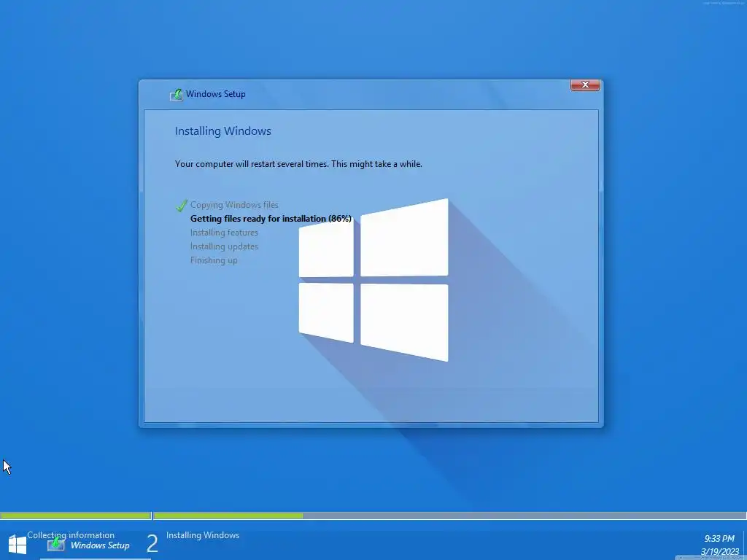Screen dimensions: 747x560
Task: Click the stage number 2 at bottom
Action: coord(152,544)
